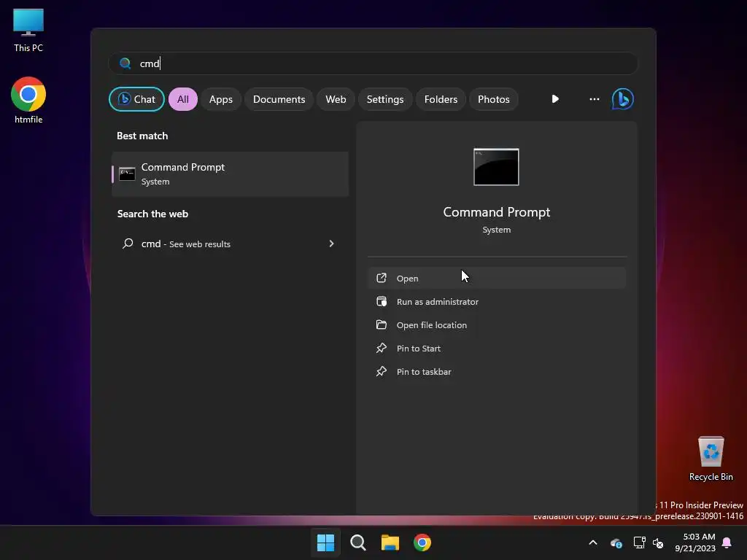Click the Bing icon at top right
This screenshot has height=560, width=747.
click(623, 99)
